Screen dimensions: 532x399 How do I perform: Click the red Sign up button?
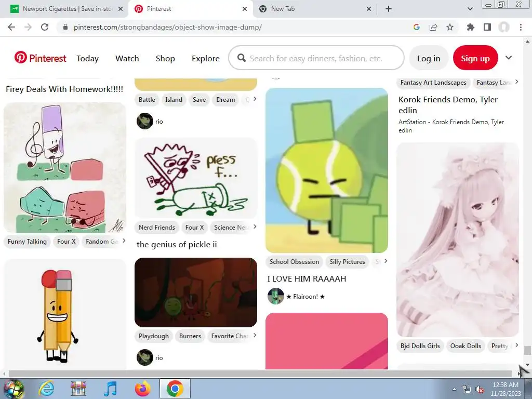point(475,58)
